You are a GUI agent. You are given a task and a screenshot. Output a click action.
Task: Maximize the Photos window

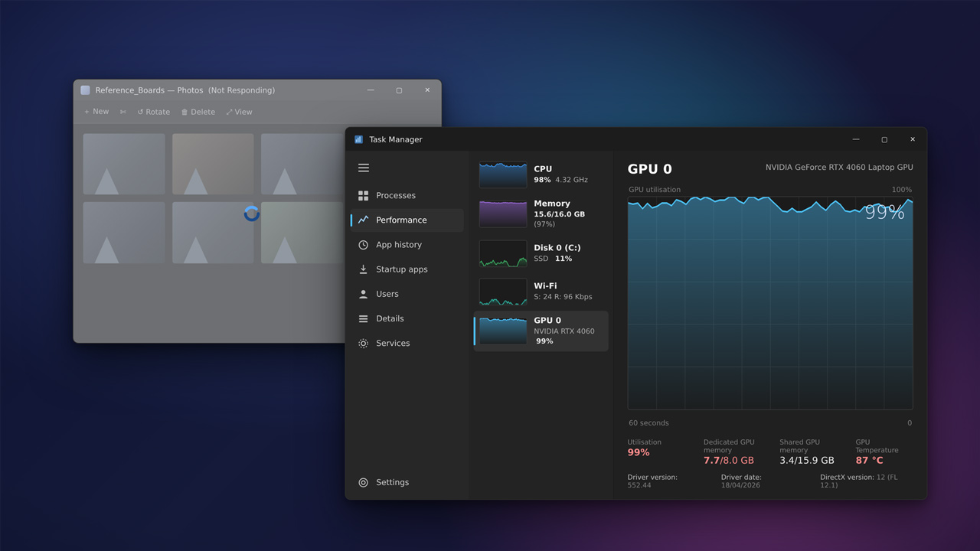click(399, 90)
